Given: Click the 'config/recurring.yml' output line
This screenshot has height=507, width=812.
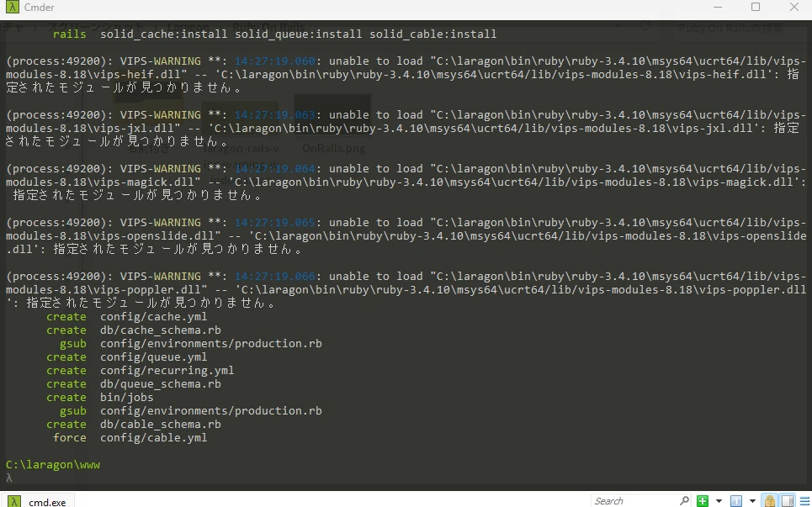Looking at the screenshot, I should [167, 371].
